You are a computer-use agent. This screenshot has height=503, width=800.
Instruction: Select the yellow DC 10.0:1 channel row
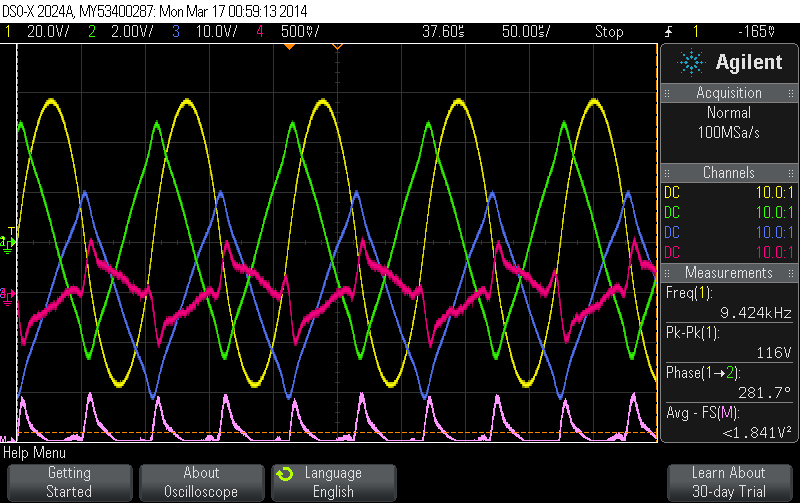pyautogui.click(x=729, y=193)
